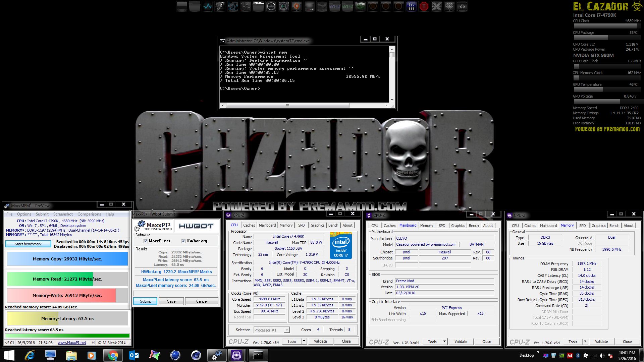Click the Intel Core i7 logo in CPU-Z
Screen dimensions: 644x362
(341, 245)
